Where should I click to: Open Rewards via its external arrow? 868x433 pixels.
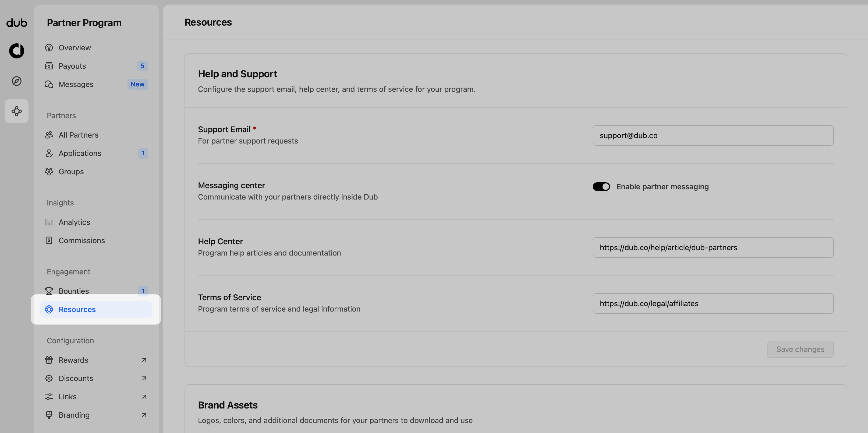144,360
